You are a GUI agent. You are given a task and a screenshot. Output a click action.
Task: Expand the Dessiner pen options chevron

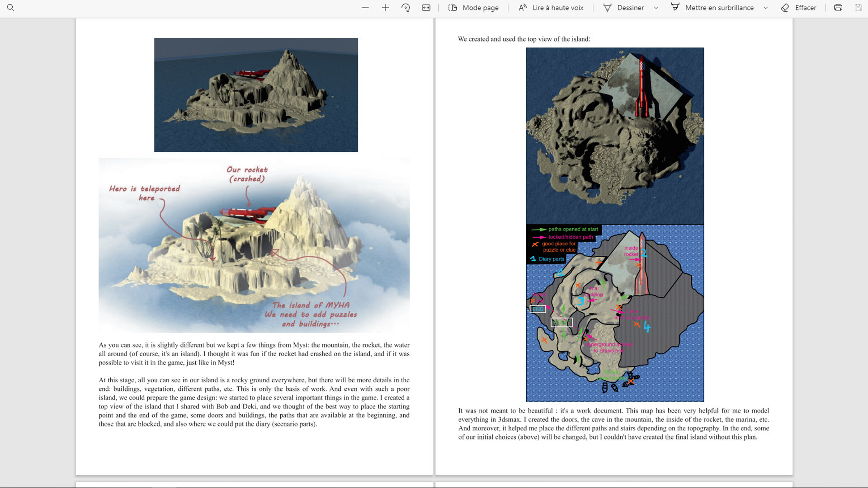(655, 8)
